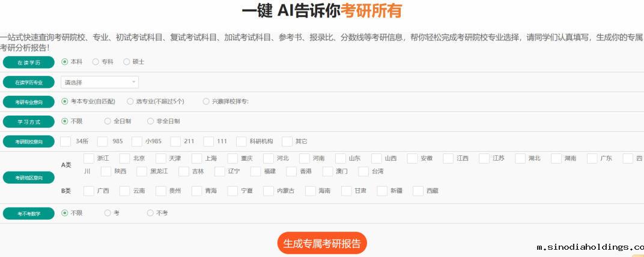This screenshot has width=644, height=257.
Task: Select 兴趣择校择专 radio option
Action: click(207, 101)
